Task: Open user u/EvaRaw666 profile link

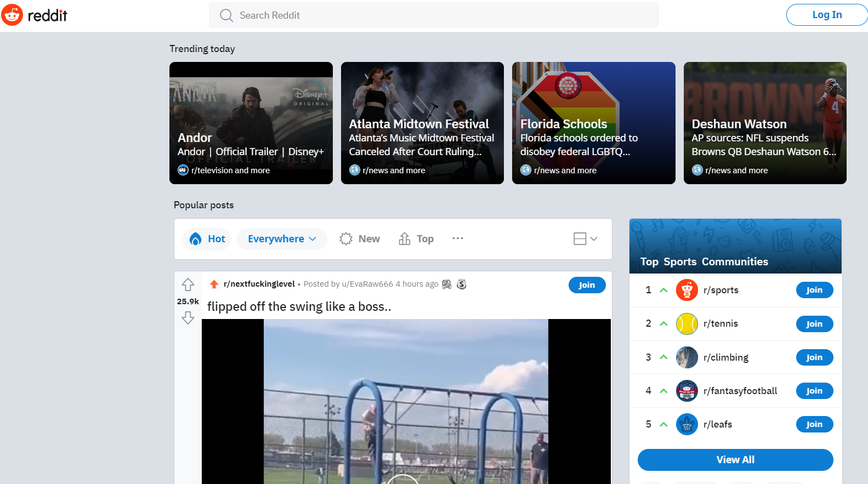Action: coord(367,284)
